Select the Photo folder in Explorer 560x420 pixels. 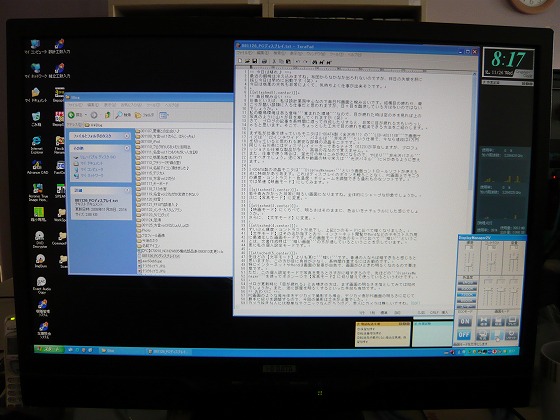(144, 230)
